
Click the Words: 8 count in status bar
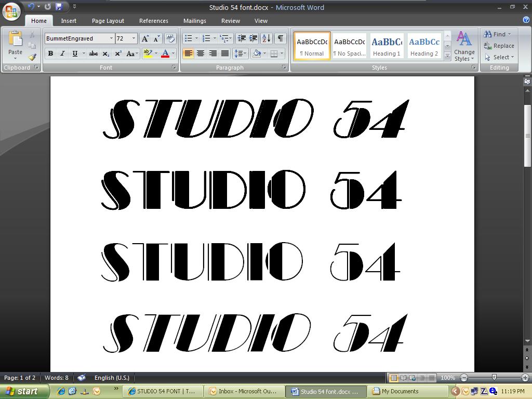(x=56, y=377)
